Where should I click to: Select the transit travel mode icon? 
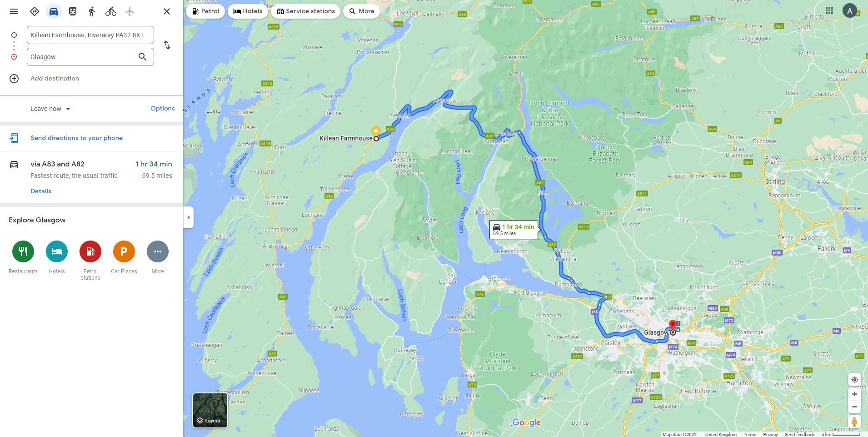click(x=73, y=11)
